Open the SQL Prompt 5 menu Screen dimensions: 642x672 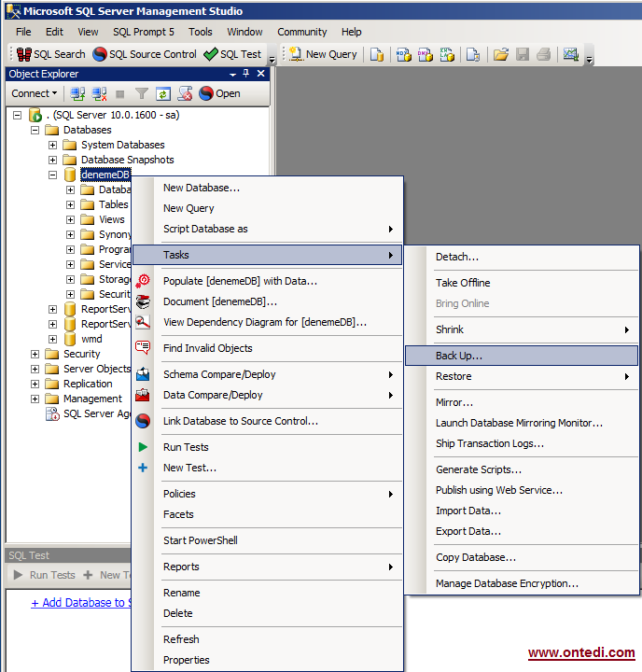(144, 32)
